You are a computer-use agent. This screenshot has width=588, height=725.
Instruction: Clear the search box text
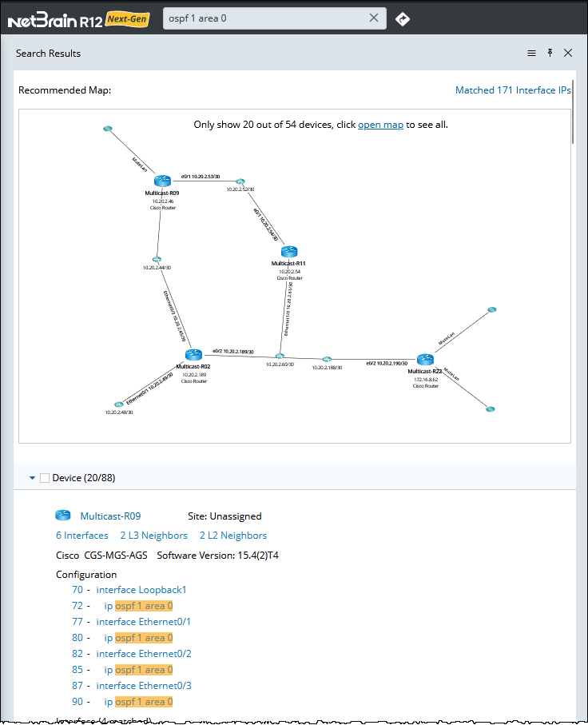click(374, 18)
